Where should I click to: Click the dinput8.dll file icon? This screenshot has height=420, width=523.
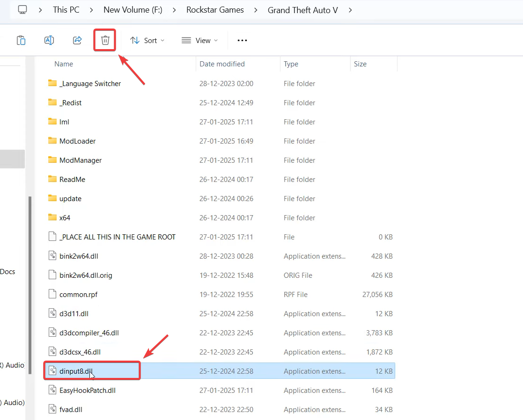[x=52, y=371]
